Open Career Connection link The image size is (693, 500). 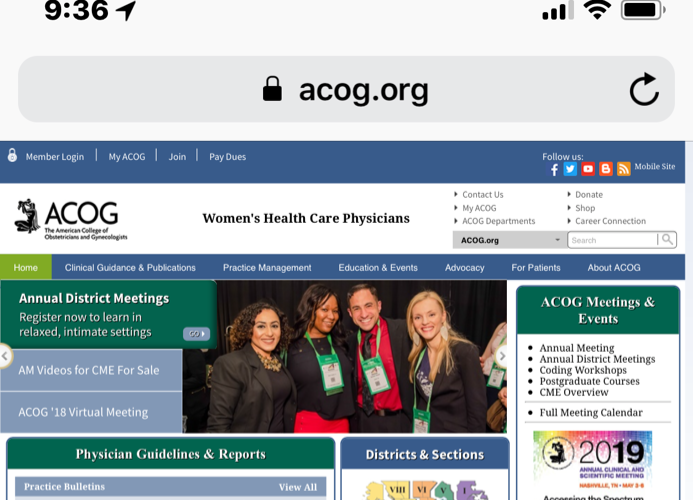click(x=610, y=221)
